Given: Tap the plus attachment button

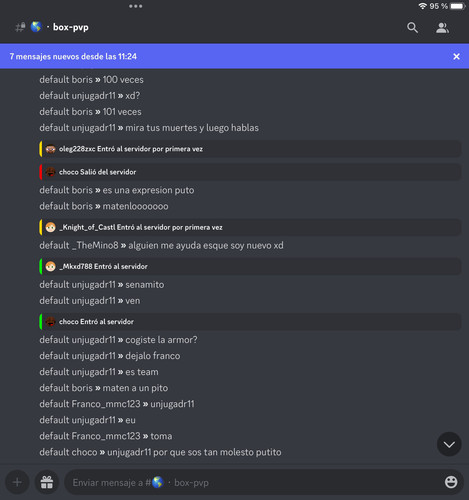Looking at the screenshot, I should [x=17, y=482].
